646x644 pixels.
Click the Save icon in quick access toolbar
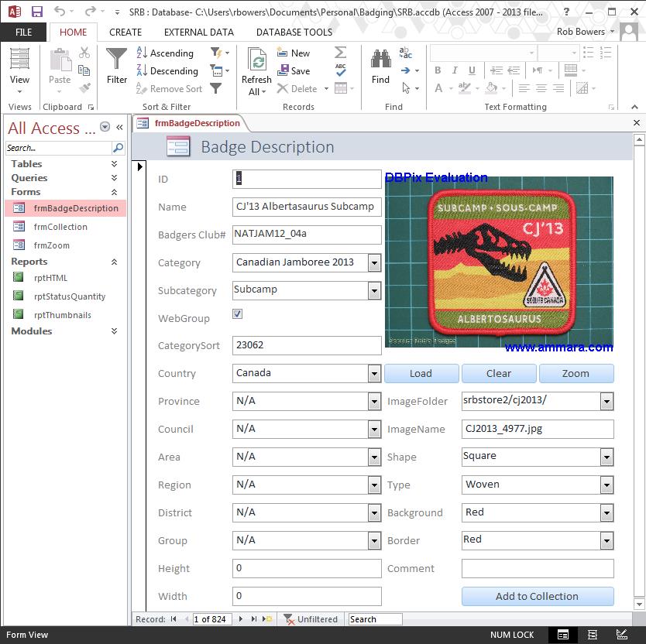(x=37, y=12)
